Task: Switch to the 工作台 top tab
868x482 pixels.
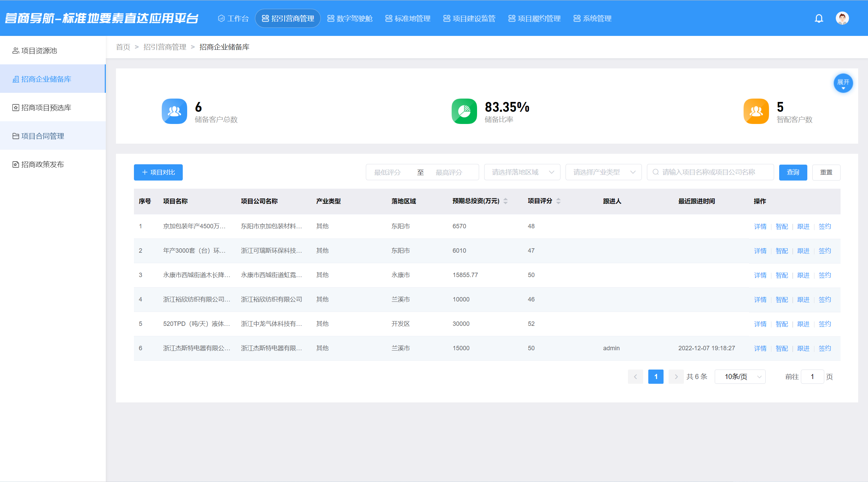Action: [x=233, y=18]
